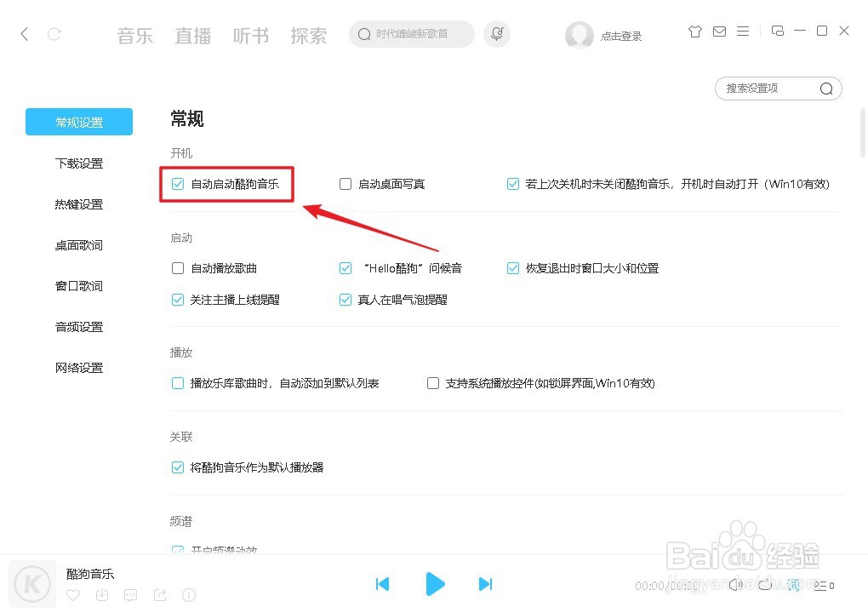Viewport: 868px width, 613px height.
Task: Open 下载设置 in the sidebar
Action: (79, 163)
